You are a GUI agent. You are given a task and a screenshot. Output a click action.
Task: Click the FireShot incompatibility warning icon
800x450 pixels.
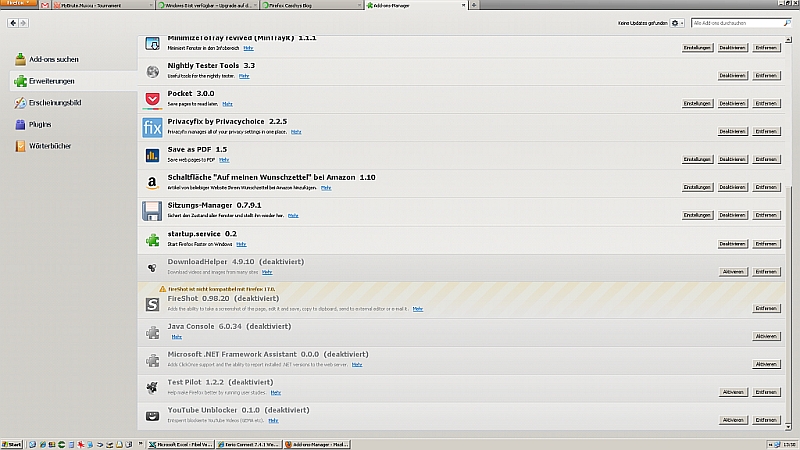pyautogui.click(x=163, y=289)
